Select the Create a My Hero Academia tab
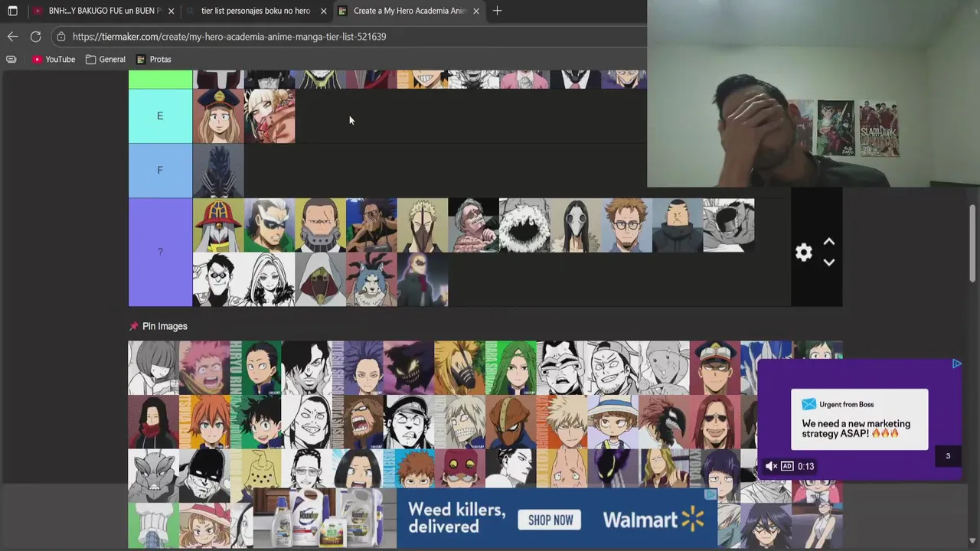Viewport: 980px width, 551px height. point(410,11)
